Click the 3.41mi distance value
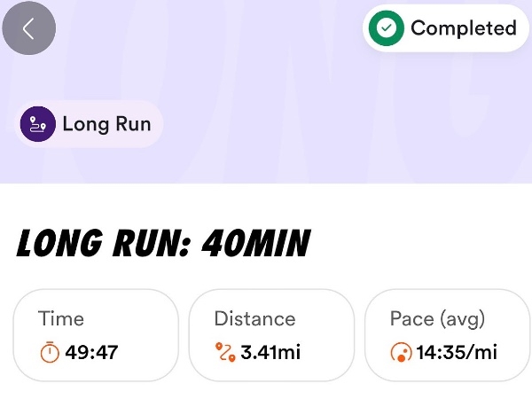This screenshot has width=532, height=399. point(270,353)
